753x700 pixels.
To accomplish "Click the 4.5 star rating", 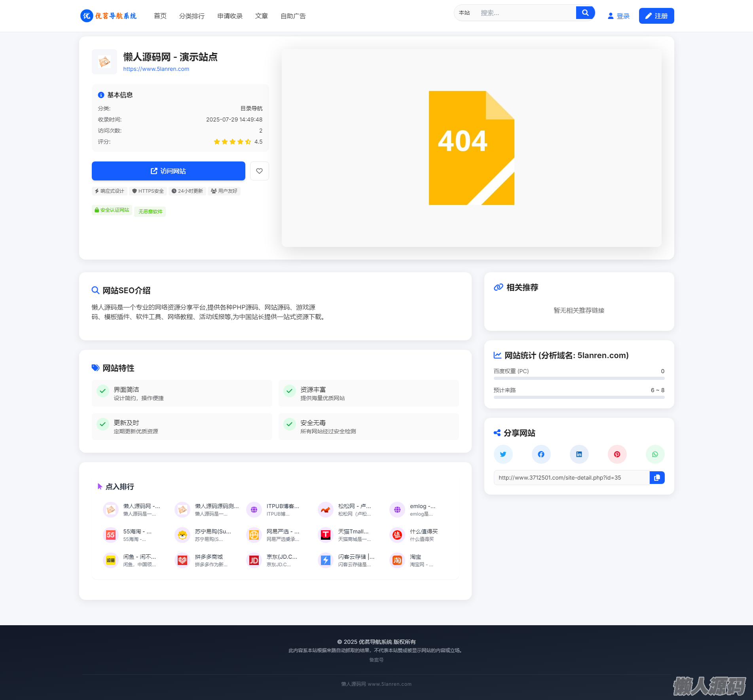I will pyautogui.click(x=238, y=142).
